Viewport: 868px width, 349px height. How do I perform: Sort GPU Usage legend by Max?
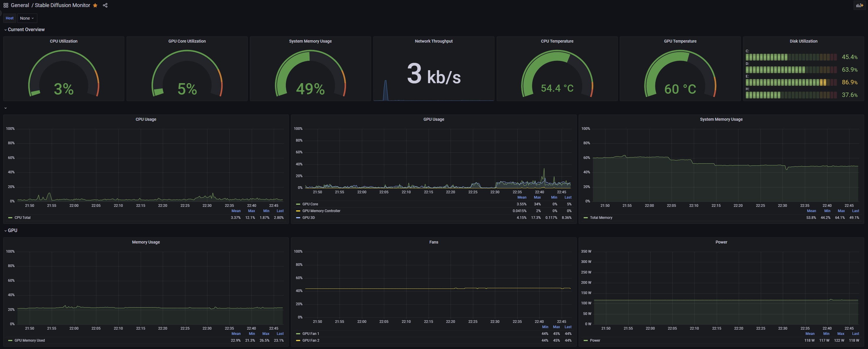click(x=537, y=197)
